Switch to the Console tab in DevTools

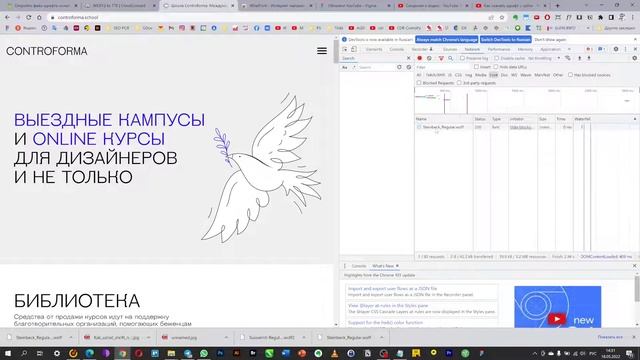coord(396,49)
